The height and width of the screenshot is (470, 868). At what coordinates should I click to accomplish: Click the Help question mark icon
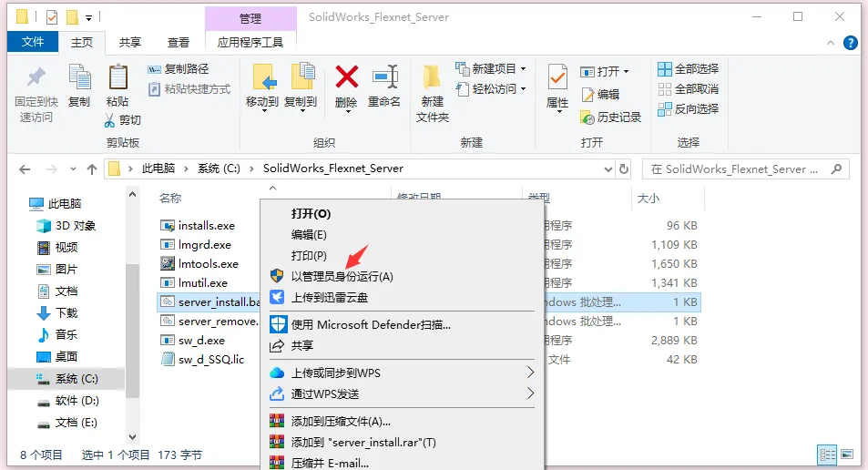(851, 43)
